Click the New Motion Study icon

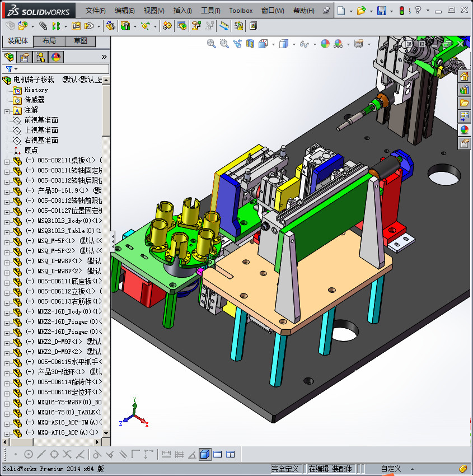tap(167, 26)
